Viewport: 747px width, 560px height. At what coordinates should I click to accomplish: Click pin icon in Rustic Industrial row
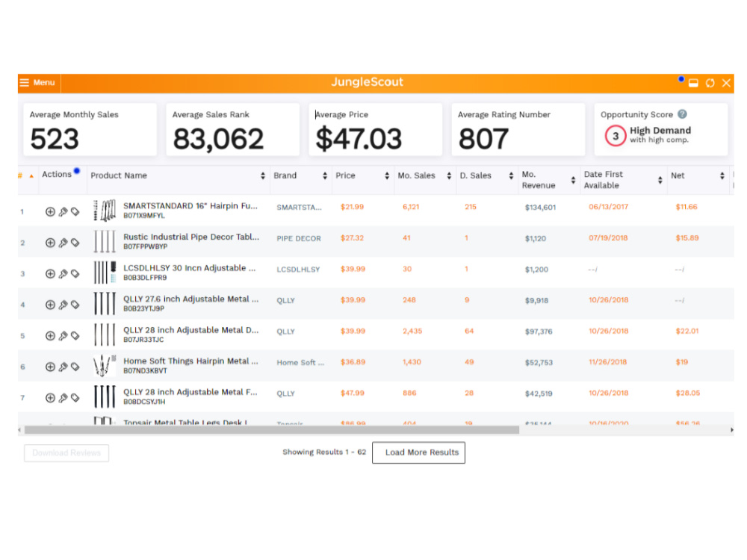63,243
